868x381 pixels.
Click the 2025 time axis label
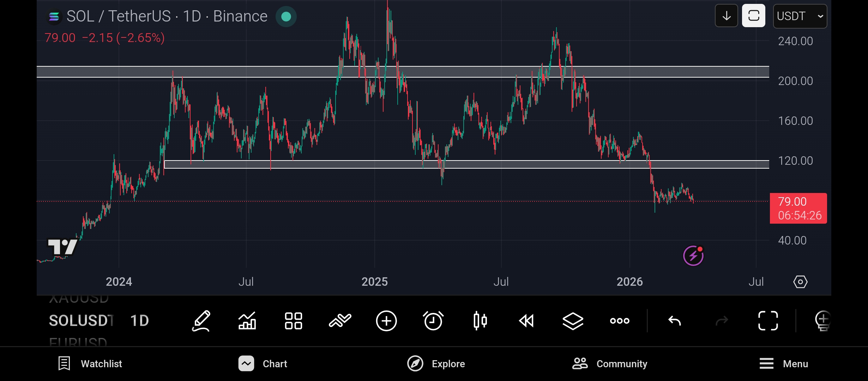coord(375,282)
